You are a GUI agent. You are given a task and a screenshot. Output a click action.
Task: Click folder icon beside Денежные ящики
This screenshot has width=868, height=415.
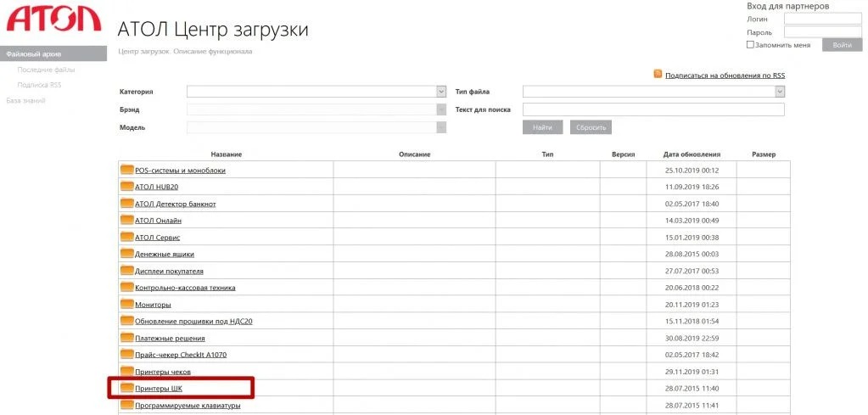pos(127,254)
